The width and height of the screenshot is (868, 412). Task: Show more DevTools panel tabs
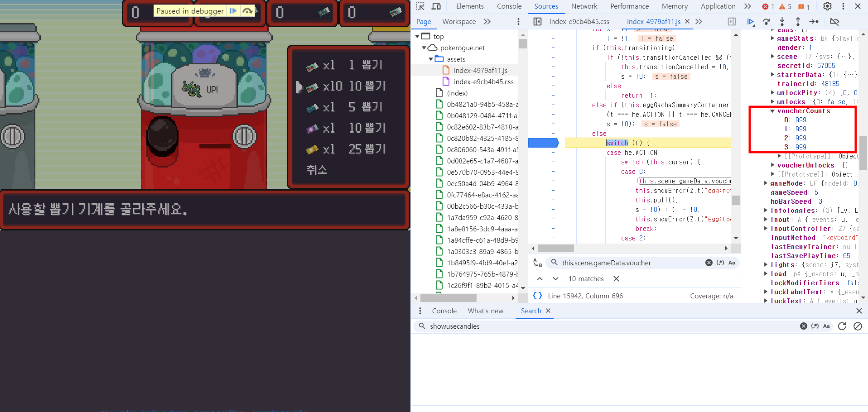[747, 6]
